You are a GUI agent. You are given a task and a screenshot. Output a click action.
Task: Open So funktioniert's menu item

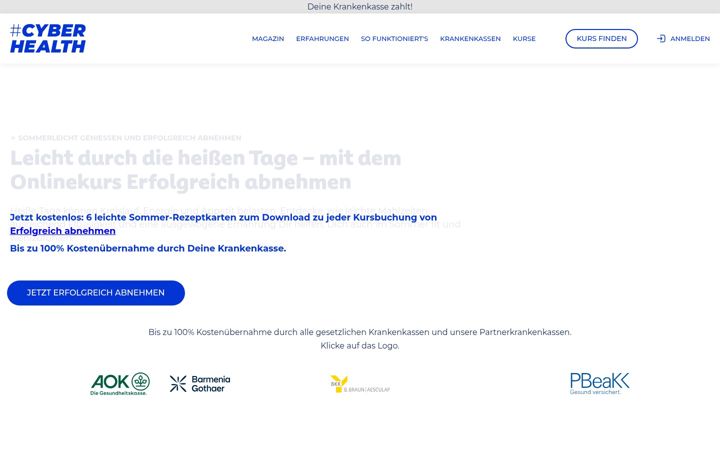(394, 39)
